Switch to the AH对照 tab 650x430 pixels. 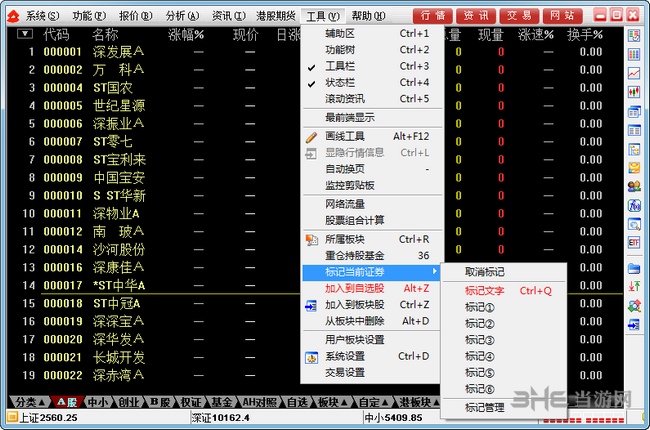[260, 402]
